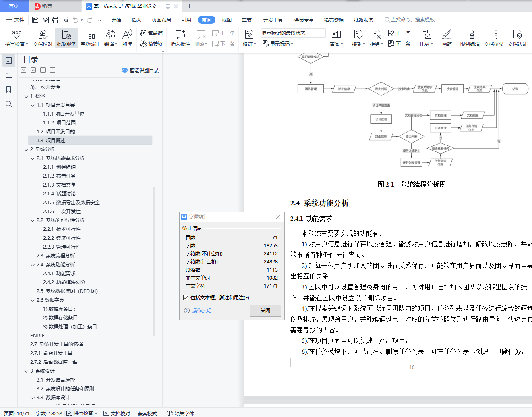This screenshot has height=417, width=532.
Task: Click the chapter navigation icon in left sidebar
Action: [x=9, y=75]
